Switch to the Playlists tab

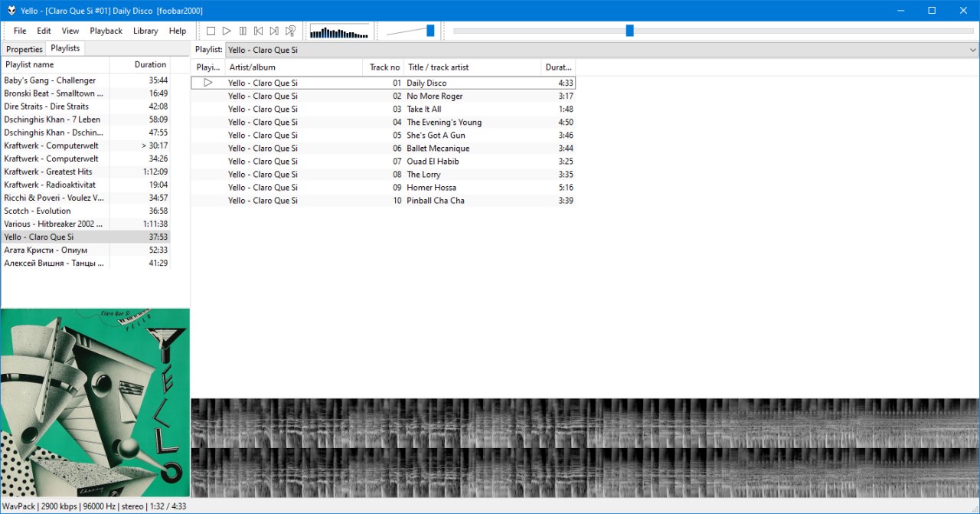click(65, 47)
